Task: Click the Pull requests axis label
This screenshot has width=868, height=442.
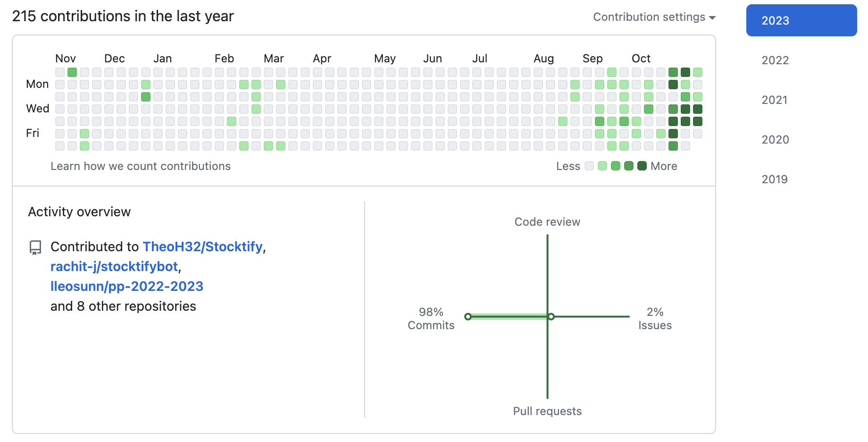Action: point(547,411)
